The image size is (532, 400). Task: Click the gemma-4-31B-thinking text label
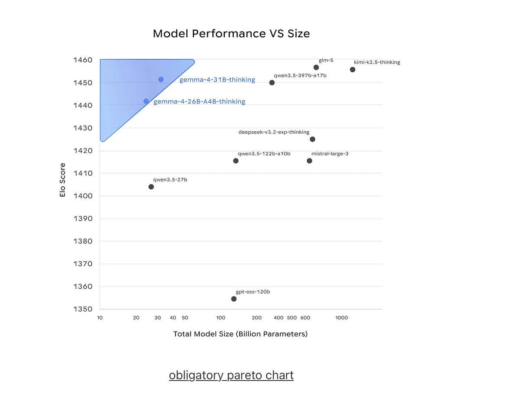pyautogui.click(x=217, y=80)
